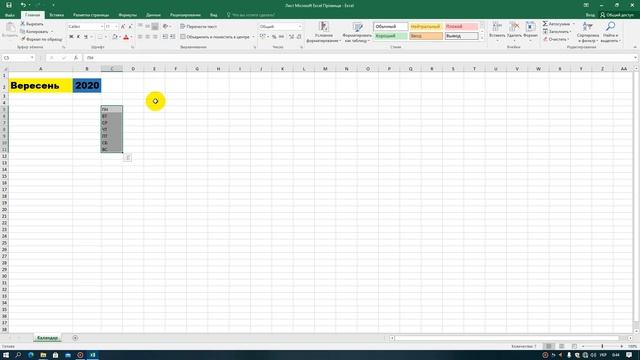
Task: Click the percent style button
Action: pos(274,37)
